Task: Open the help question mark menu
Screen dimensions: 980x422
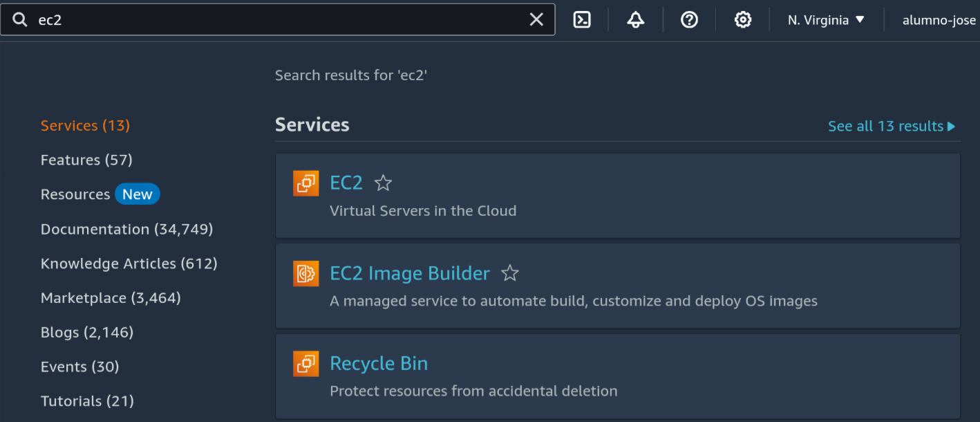Action: [x=689, y=20]
